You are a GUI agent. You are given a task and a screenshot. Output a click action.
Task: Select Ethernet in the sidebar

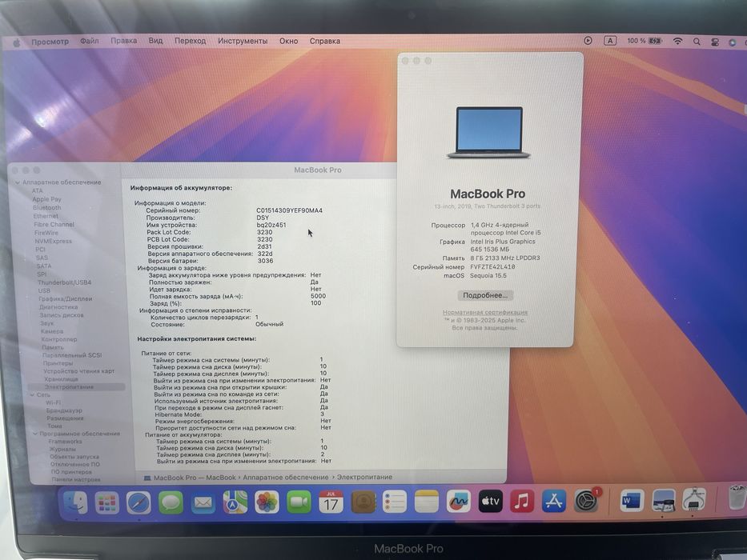tap(46, 216)
